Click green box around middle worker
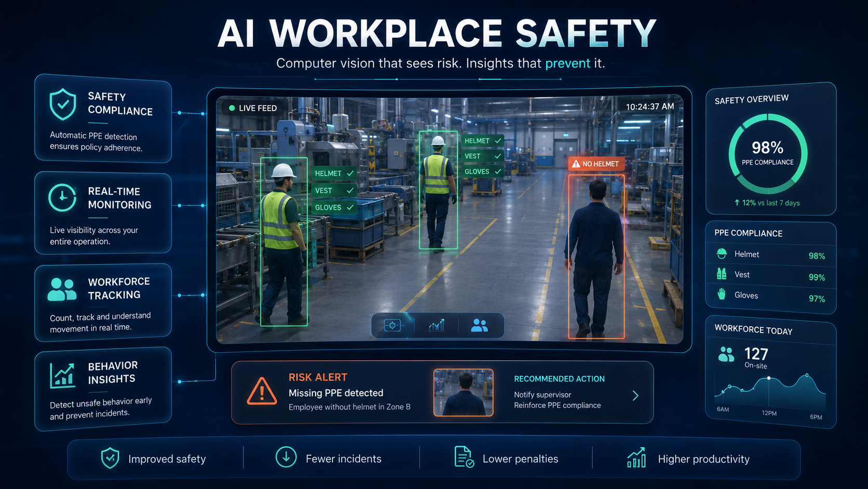Screen dimensions: 868x489 click(x=438, y=190)
